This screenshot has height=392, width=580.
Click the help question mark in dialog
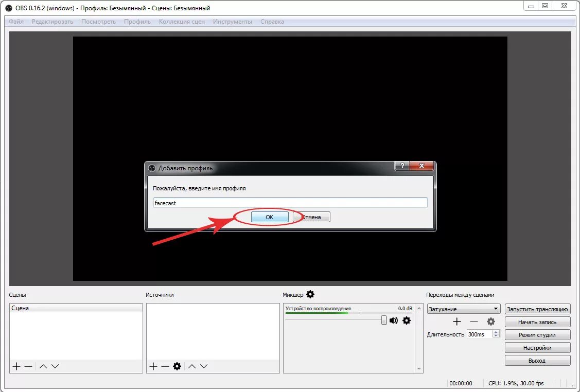coord(402,166)
